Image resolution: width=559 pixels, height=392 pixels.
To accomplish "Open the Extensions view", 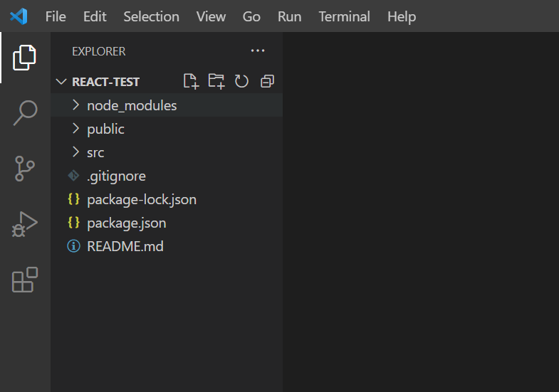I will pyautogui.click(x=25, y=280).
